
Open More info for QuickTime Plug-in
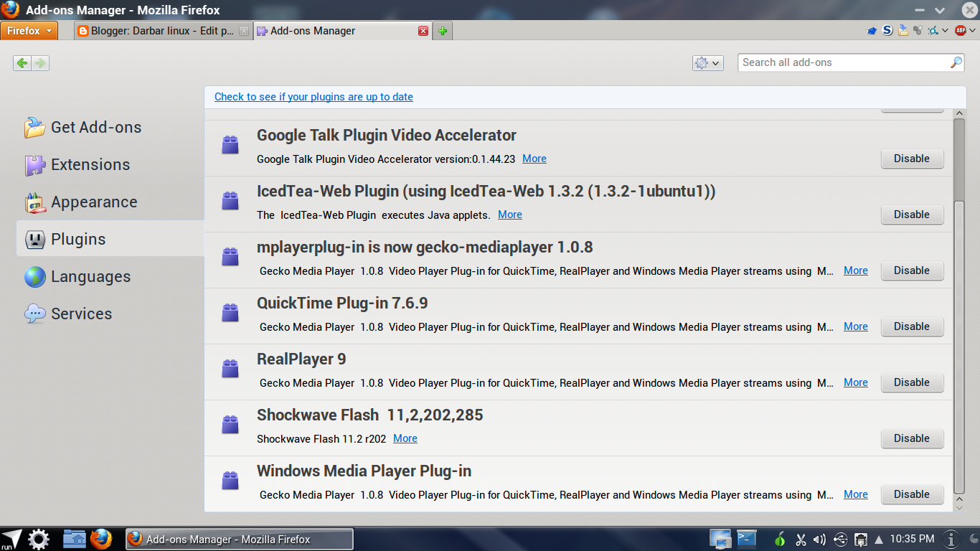[855, 326]
